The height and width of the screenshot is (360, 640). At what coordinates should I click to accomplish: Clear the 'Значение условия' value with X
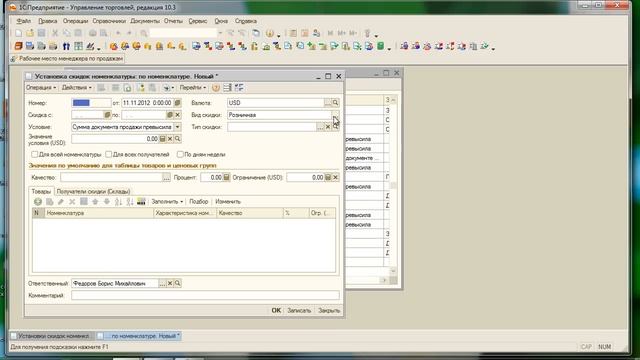170,139
